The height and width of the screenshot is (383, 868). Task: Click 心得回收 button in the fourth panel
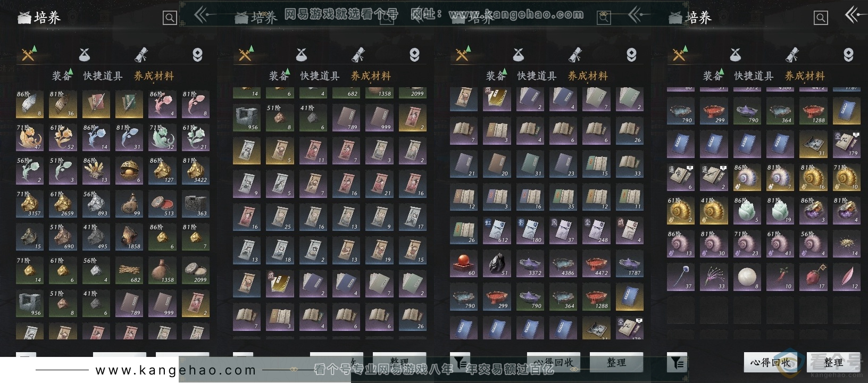coord(770,362)
